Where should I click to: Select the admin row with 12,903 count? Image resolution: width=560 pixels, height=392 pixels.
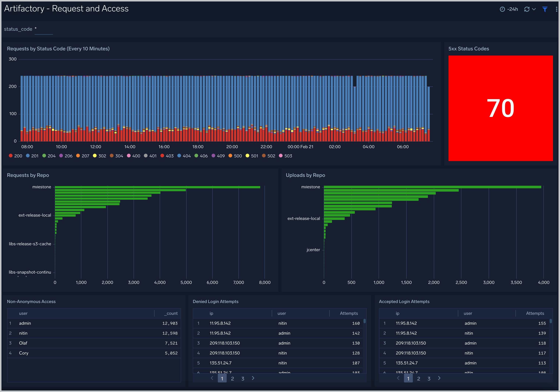tap(94, 323)
